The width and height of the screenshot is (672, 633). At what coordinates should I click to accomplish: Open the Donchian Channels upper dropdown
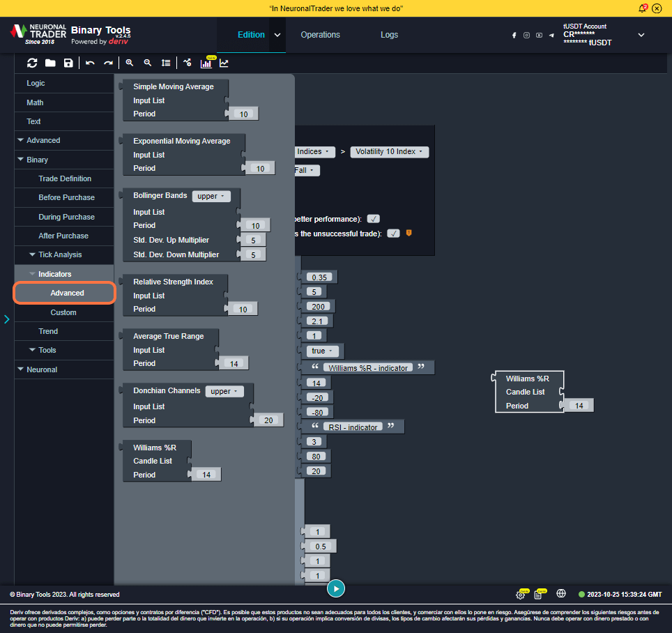(x=224, y=391)
